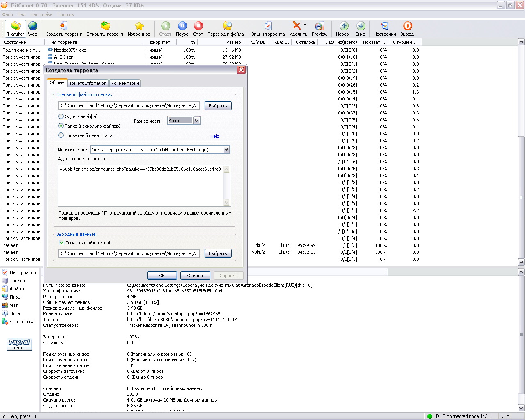Image resolution: width=525 pixels, height=420 pixels.
Task: Open the Информация side panel item
Action: tap(19, 272)
